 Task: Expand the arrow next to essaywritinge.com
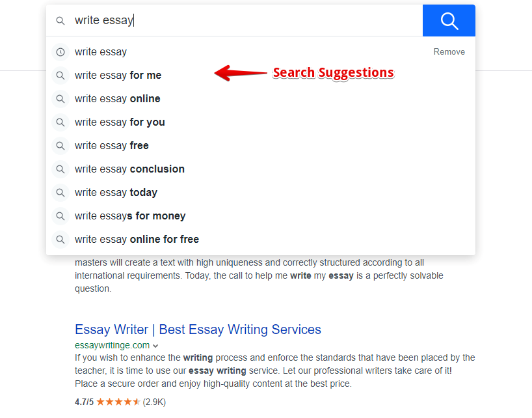pos(155,346)
